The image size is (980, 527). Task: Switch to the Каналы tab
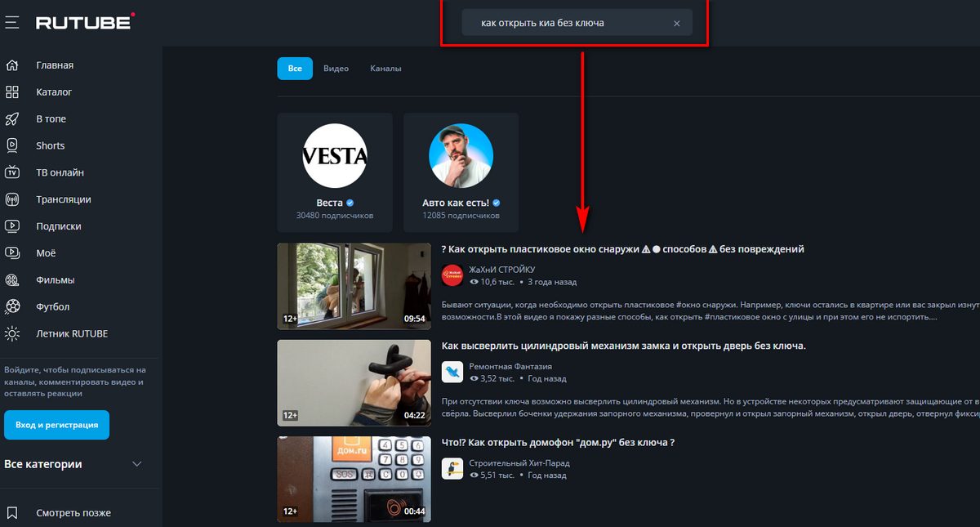tap(385, 69)
